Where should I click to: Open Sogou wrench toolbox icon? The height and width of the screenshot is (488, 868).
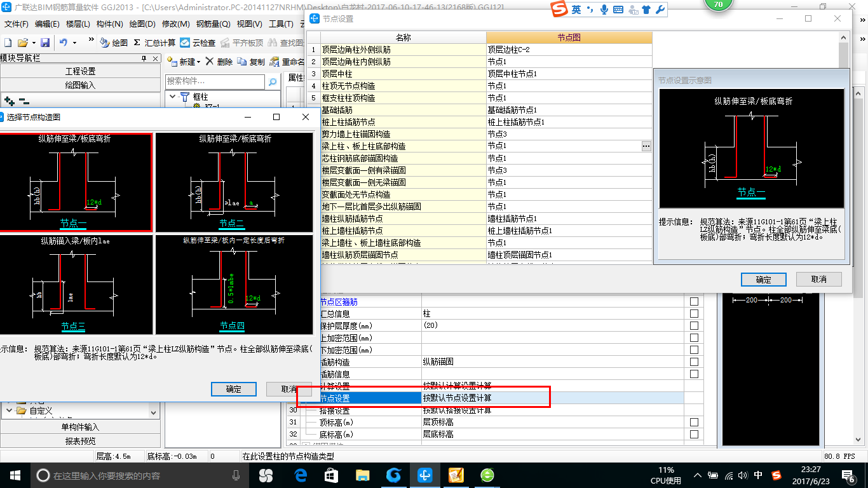(x=660, y=10)
